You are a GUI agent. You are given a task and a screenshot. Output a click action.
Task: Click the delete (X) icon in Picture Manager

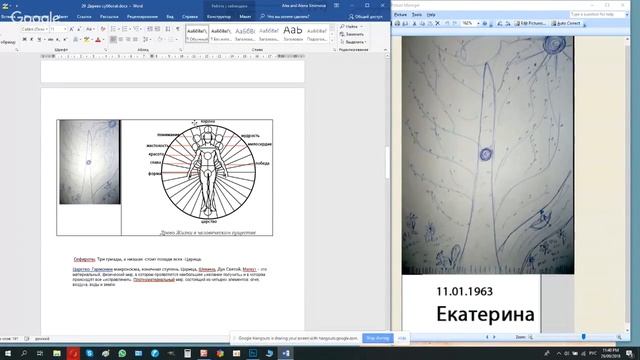click(x=438, y=23)
